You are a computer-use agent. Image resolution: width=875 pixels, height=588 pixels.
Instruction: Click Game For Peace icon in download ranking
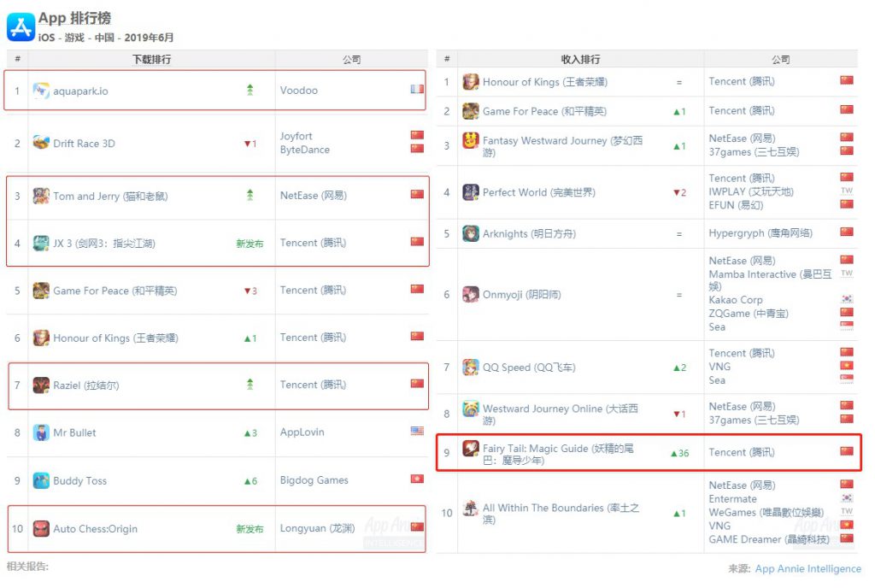[41, 291]
